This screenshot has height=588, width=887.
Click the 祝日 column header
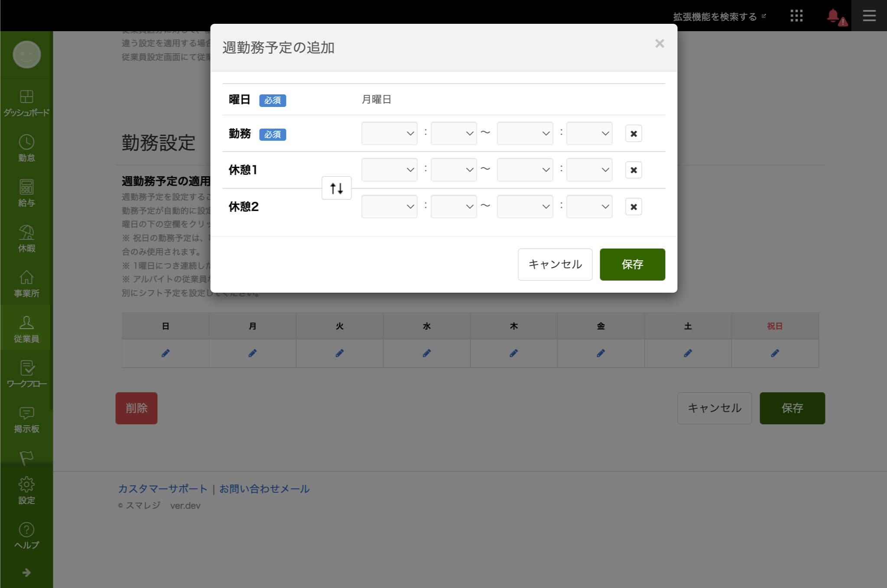click(x=775, y=326)
